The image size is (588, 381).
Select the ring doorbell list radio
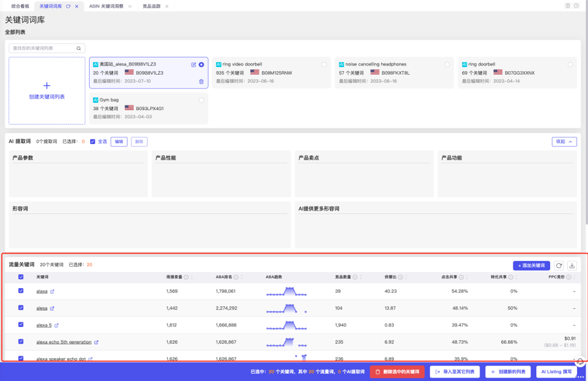[x=570, y=65]
